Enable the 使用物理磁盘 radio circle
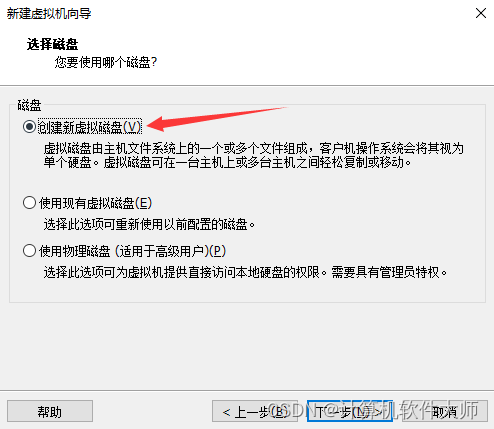Viewport: 494px width, 429px height. pos(29,251)
